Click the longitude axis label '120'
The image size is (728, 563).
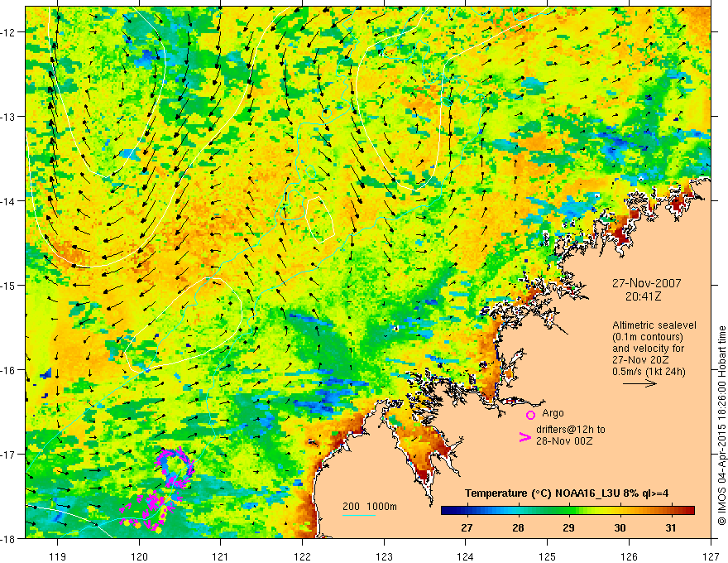tap(139, 556)
